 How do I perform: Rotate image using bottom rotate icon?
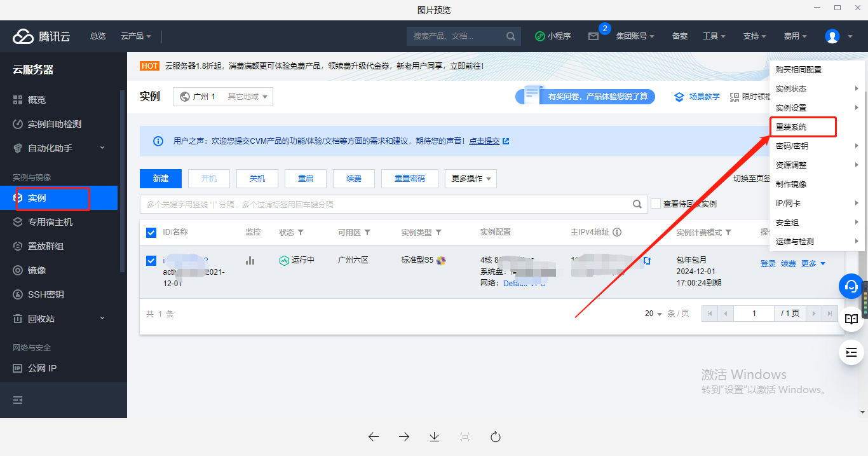click(x=496, y=437)
